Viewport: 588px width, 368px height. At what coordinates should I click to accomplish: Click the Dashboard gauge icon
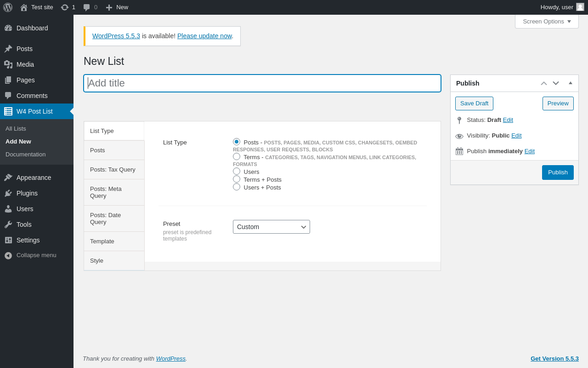8,28
